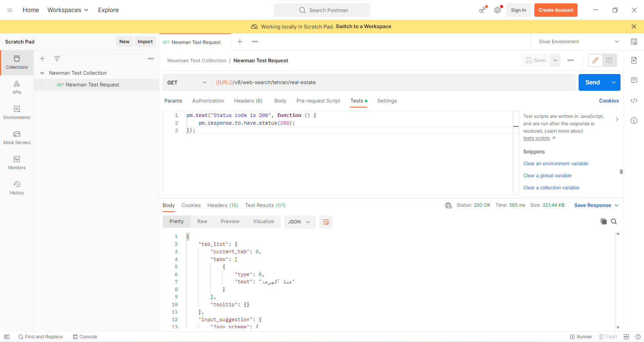This screenshot has width=644, height=342.
Task: Open a new request tab
Action: 240,42
